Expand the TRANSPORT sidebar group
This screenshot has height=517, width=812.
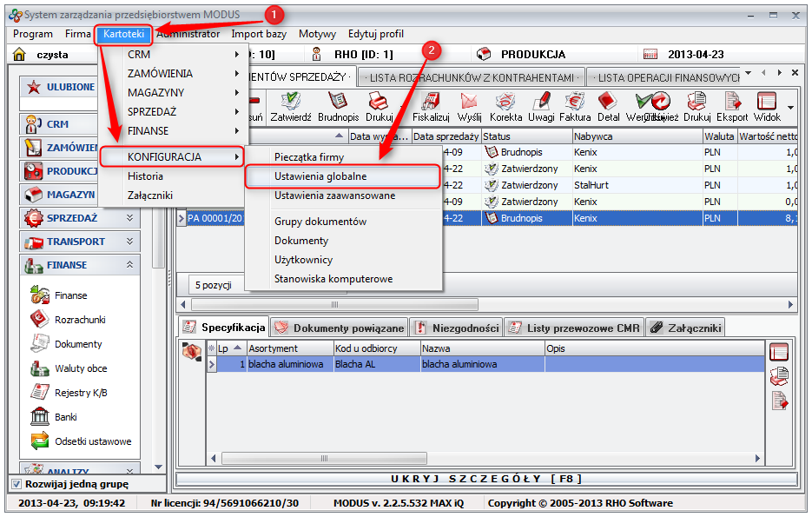pyautogui.click(x=129, y=242)
